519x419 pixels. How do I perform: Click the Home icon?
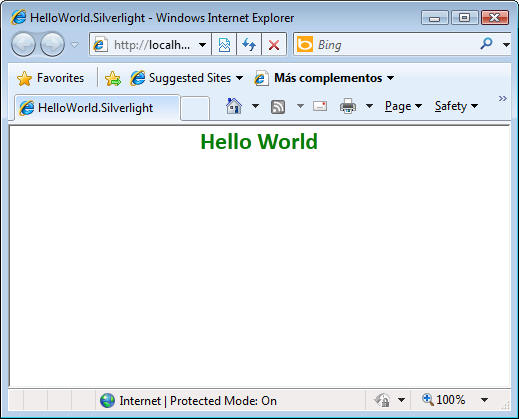234,106
